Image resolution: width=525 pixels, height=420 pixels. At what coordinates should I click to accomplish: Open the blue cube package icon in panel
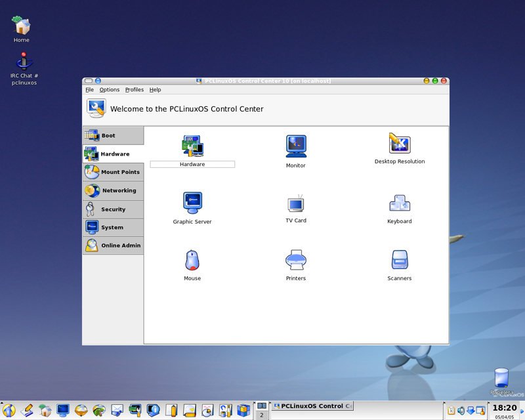[x=243, y=410]
